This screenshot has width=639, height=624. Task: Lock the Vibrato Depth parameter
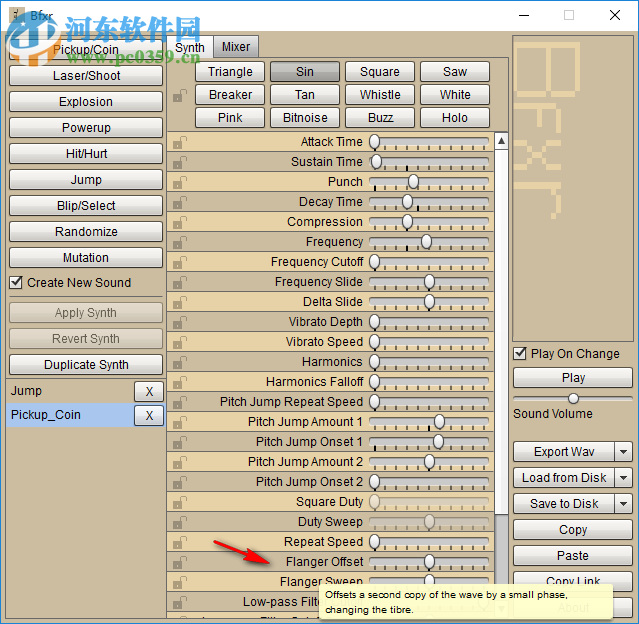pyautogui.click(x=180, y=322)
